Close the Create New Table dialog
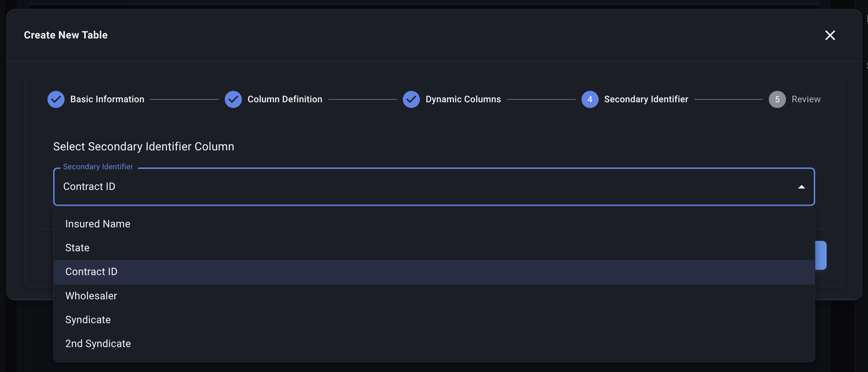The image size is (868, 372). tap(830, 35)
